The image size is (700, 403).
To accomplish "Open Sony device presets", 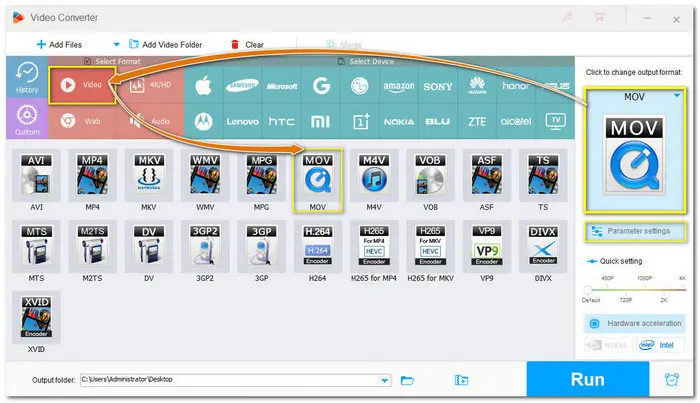I will 438,85.
